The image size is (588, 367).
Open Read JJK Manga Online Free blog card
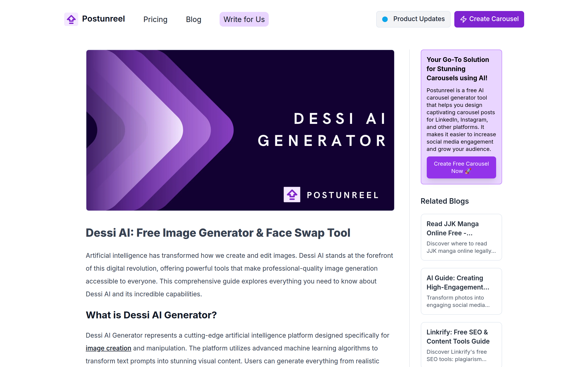coord(461,237)
